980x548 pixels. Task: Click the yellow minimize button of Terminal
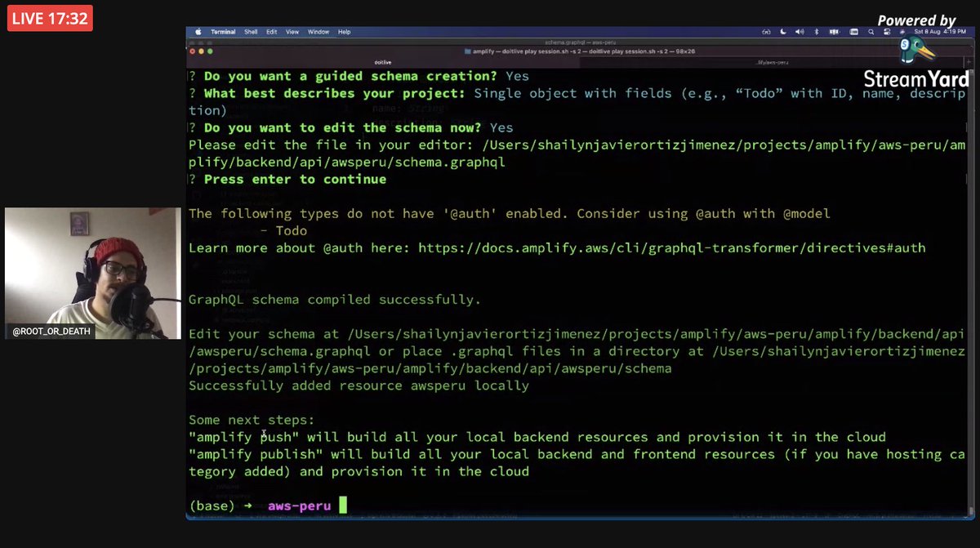point(201,51)
